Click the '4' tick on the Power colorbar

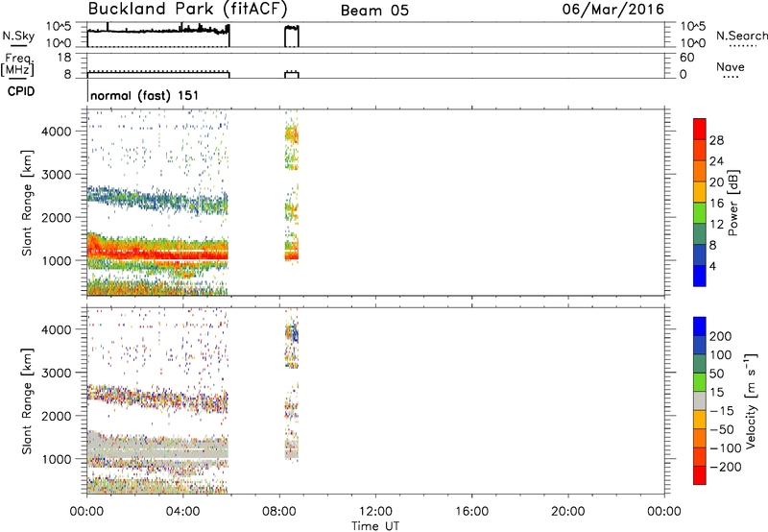click(x=712, y=266)
